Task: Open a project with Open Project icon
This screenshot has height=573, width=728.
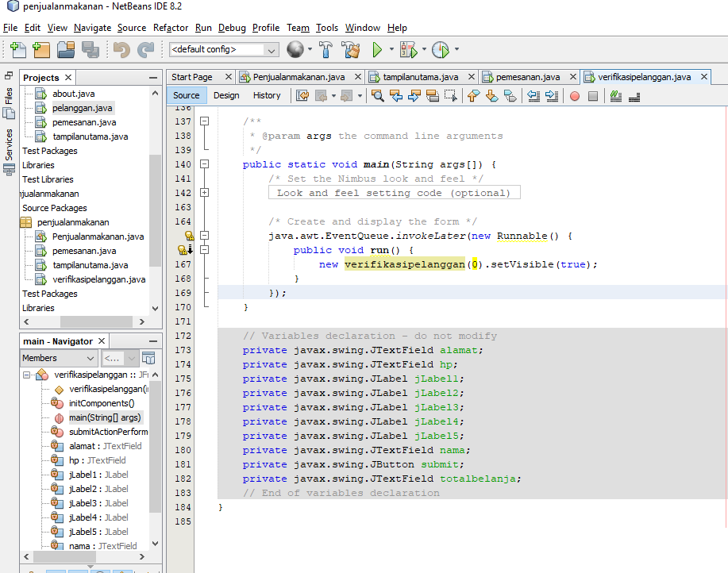Action: (66, 49)
